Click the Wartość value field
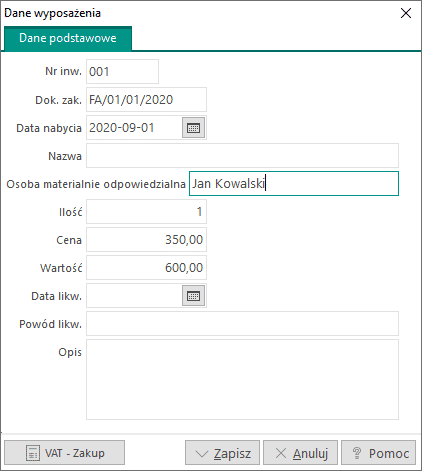The image size is (422, 471). pos(146,268)
